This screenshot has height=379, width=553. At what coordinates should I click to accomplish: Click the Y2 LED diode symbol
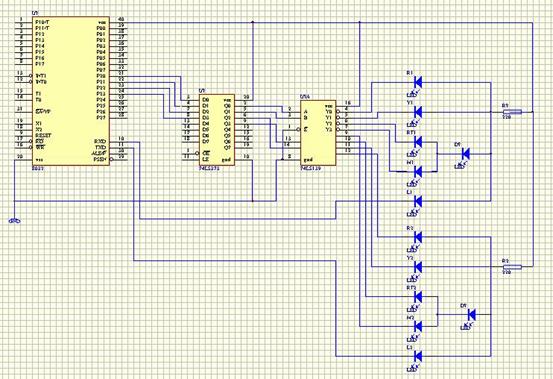(418, 267)
